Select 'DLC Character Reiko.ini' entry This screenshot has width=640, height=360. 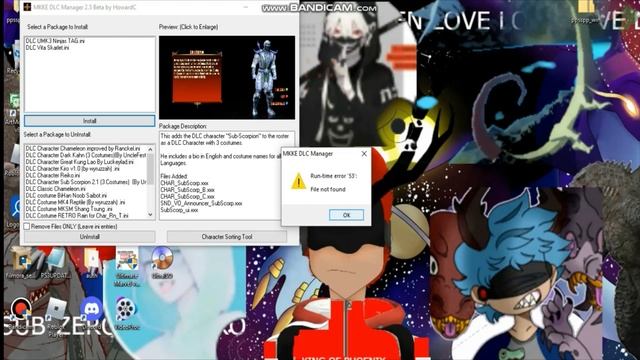tap(53, 175)
